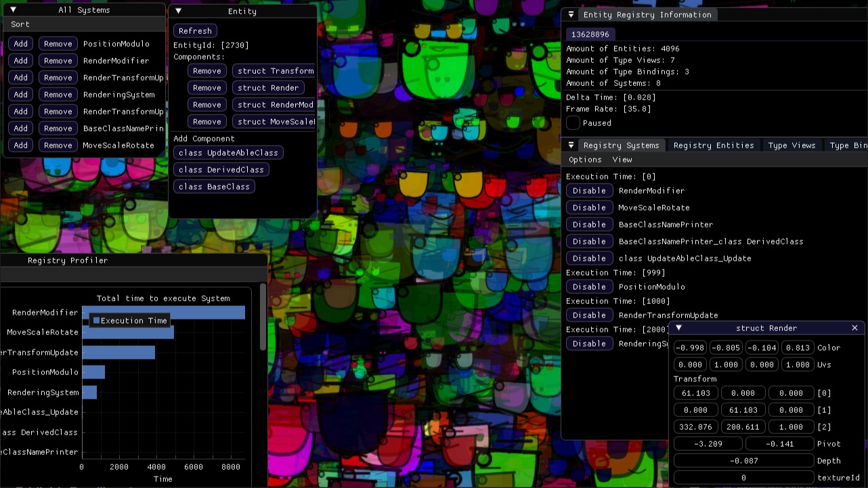Remove the struct Transform component

pyautogui.click(x=207, y=70)
